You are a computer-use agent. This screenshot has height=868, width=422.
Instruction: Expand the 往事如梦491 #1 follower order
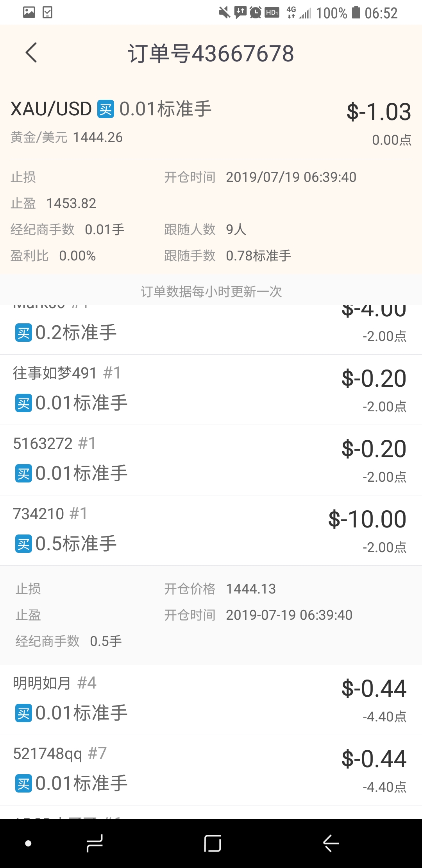[211, 390]
